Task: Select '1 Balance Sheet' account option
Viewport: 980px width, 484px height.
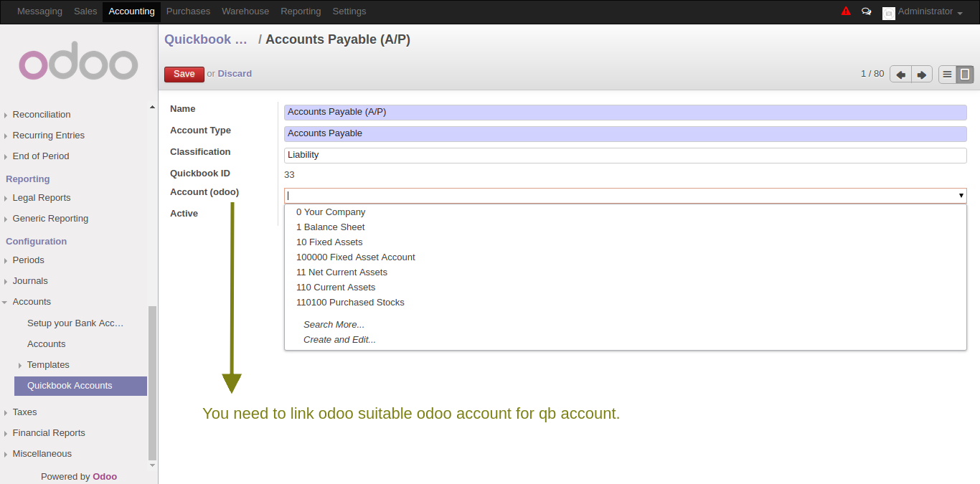Action: click(330, 227)
